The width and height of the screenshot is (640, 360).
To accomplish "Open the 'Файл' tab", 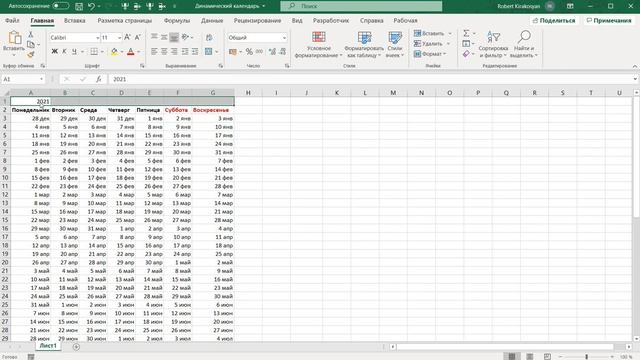I will click(x=12, y=20).
